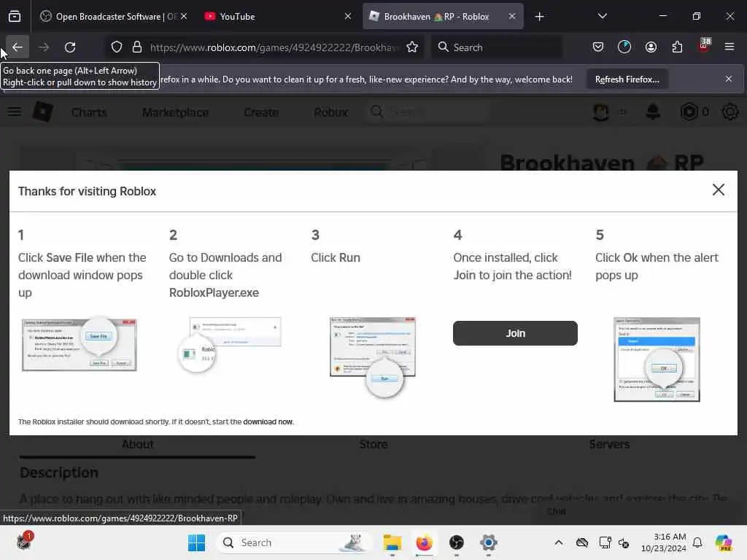This screenshot has width=747, height=560.
Task: Click the red extension icon with badge 38
Action: pyautogui.click(x=704, y=47)
